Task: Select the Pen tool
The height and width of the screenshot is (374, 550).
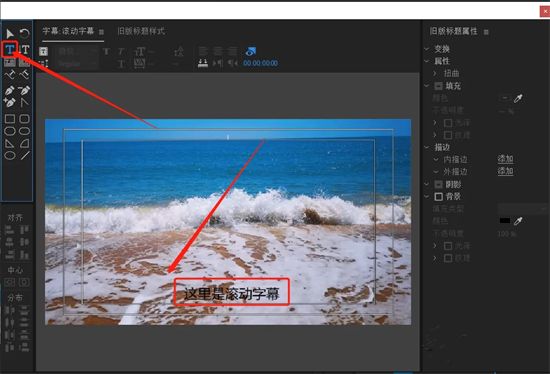Action: pos(10,90)
